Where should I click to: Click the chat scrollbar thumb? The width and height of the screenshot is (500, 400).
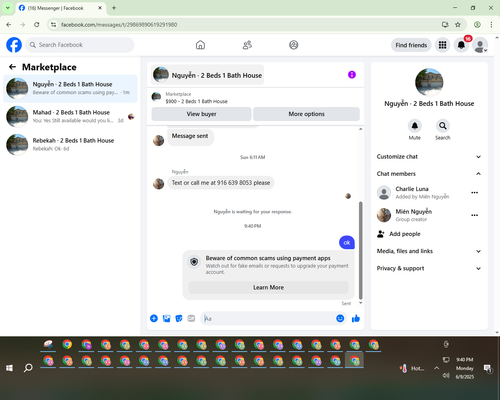pos(360,250)
